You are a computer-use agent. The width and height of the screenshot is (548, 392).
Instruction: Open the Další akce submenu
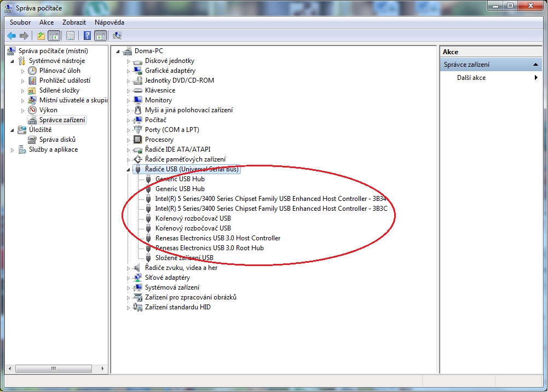(471, 78)
